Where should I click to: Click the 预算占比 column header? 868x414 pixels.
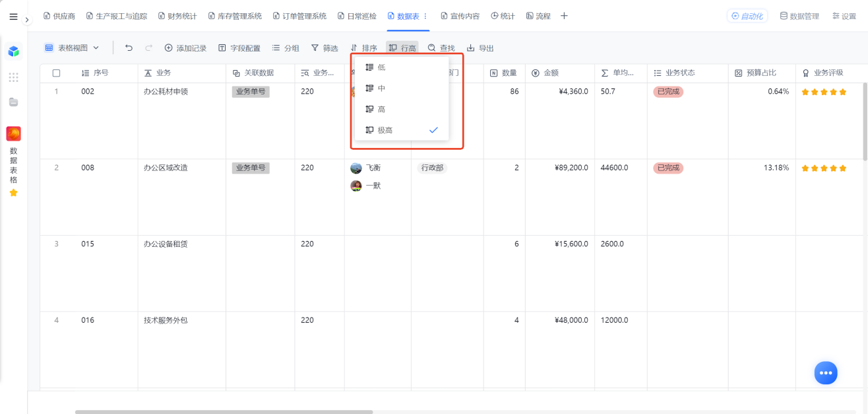tap(762, 73)
